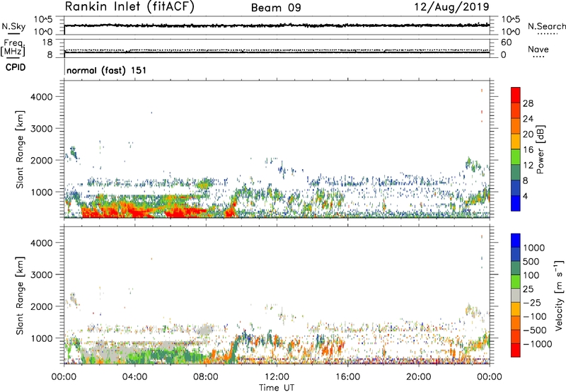566x392 pixels.
Task: Click the 'Slant Range [km]' label of velocity panel
Action: [x=20, y=296]
